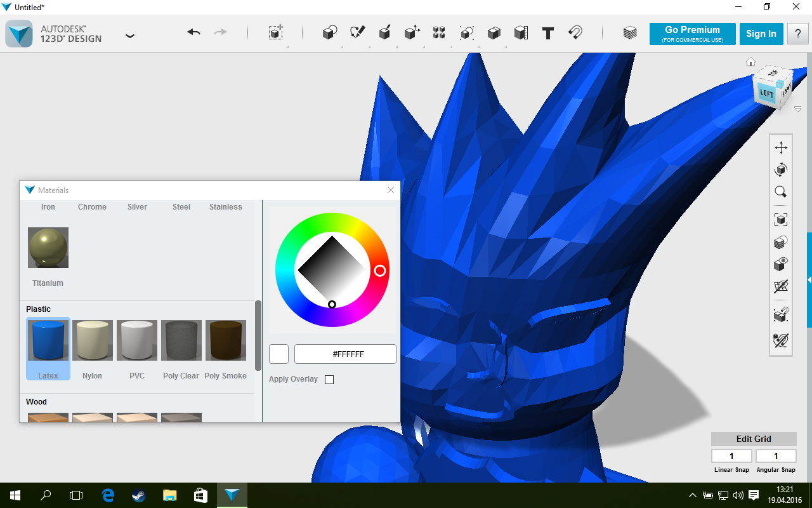Click the Go Premium button
Image resolution: width=812 pixels, height=508 pixels.
coord(692,34)
